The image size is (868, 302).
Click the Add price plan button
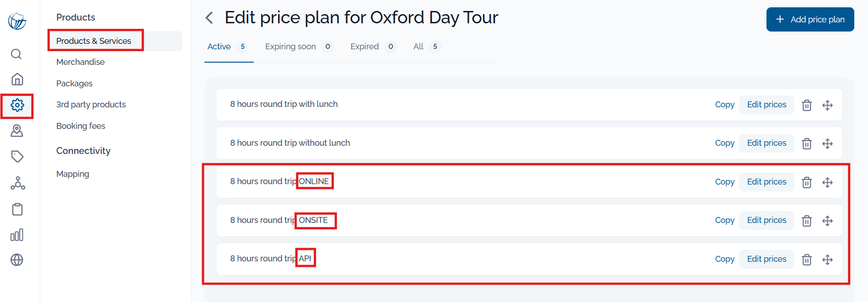(810, 19)
